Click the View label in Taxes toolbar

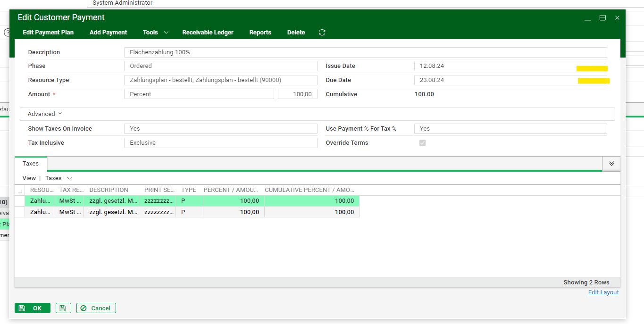29,178
